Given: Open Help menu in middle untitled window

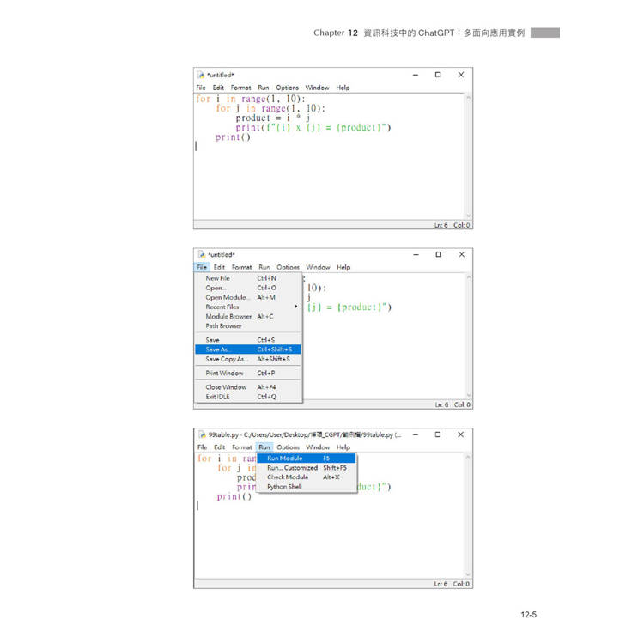Looking at the screenshot, I should 343,267.
